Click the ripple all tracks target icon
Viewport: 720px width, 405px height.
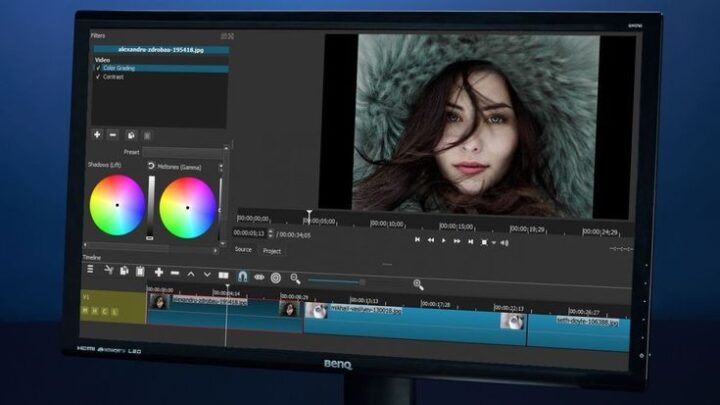click(276, 277)
